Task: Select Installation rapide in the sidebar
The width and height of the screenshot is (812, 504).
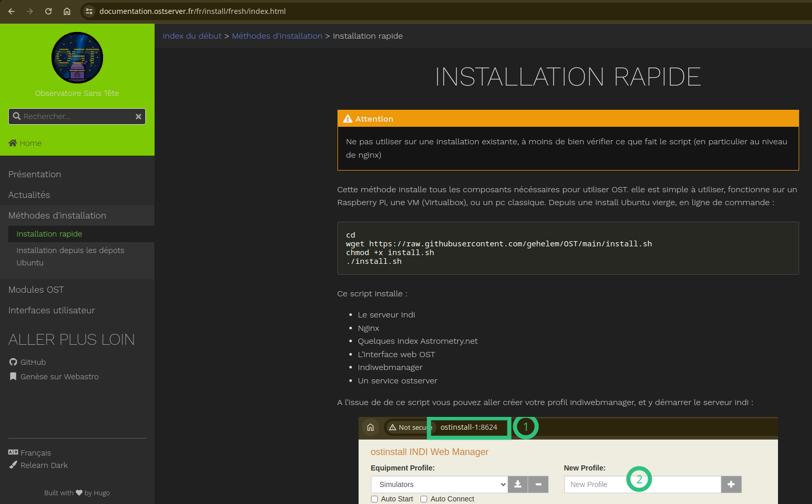Action: pyautogui.click(x=49, y=234)
